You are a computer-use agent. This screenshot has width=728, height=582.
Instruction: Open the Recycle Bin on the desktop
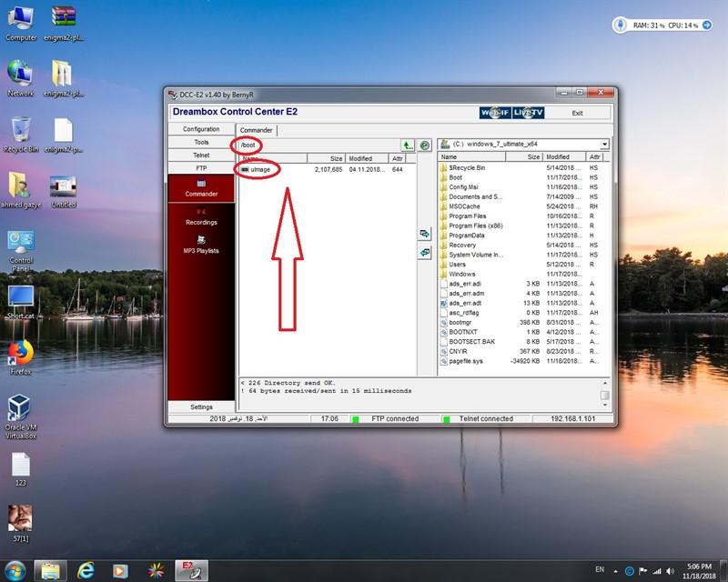21,135
